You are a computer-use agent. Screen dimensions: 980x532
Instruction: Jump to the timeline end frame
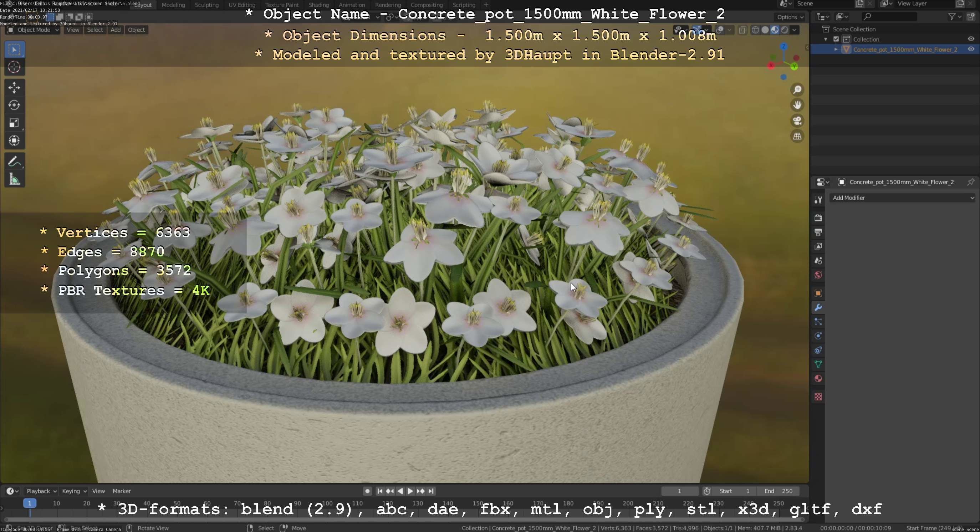point(431,491)
